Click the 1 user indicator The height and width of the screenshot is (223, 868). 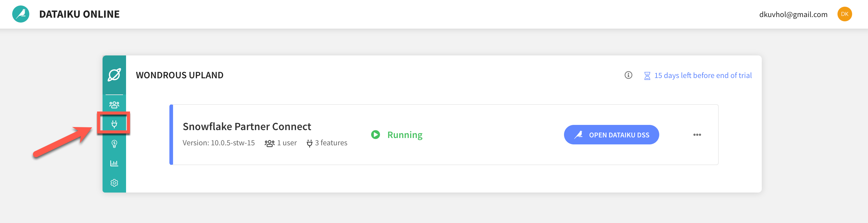[x=281, y=143]
